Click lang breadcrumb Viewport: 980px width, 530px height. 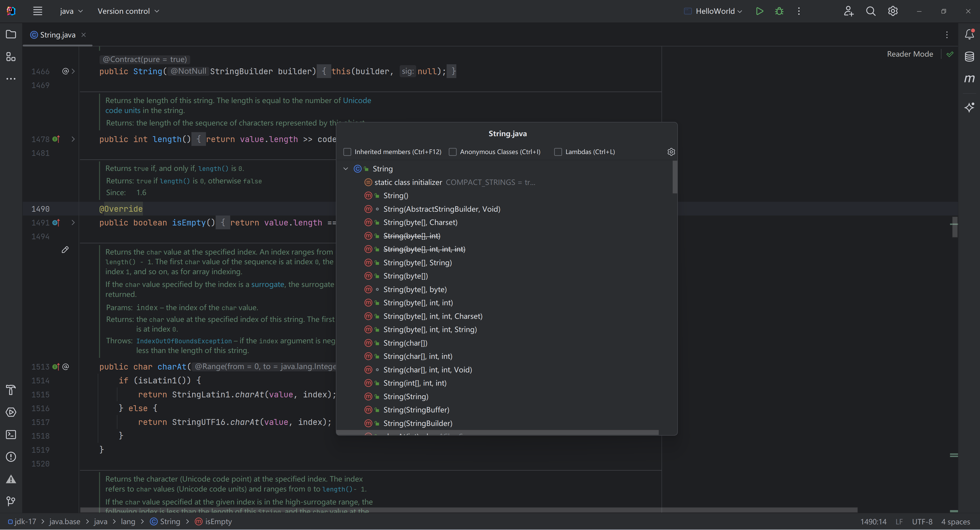(128, 521)
